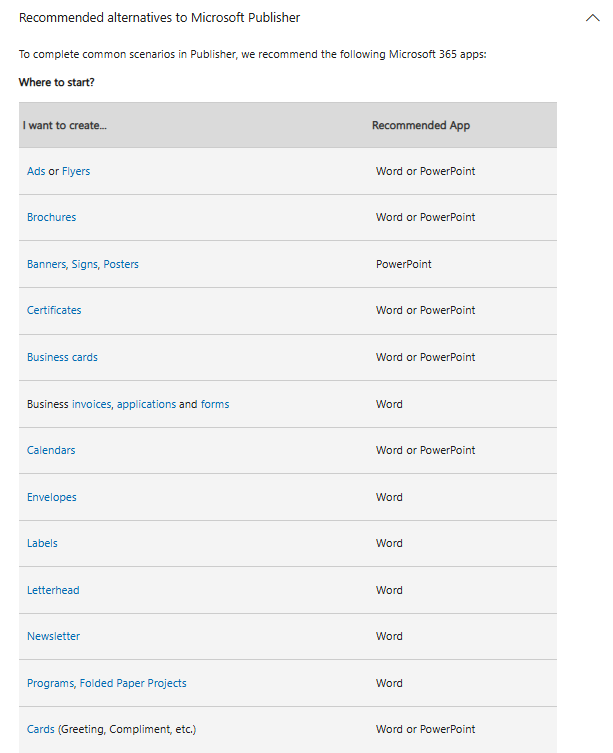Click 'Word' in the Programs row
The width and height of the screenshot is (613, 753).
click(x=389, y=683)
